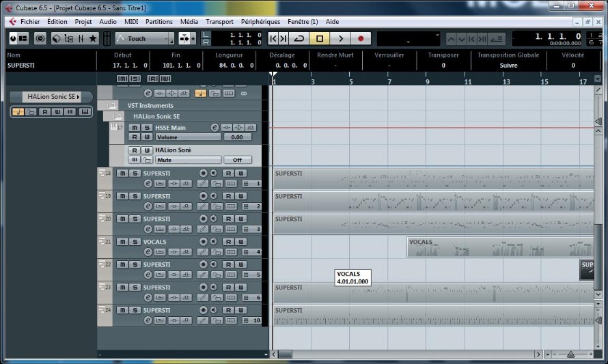Click global Mute deactivate button above tracks
The width and height of the screenshot is (608, 364).
[x=122, y=79]
